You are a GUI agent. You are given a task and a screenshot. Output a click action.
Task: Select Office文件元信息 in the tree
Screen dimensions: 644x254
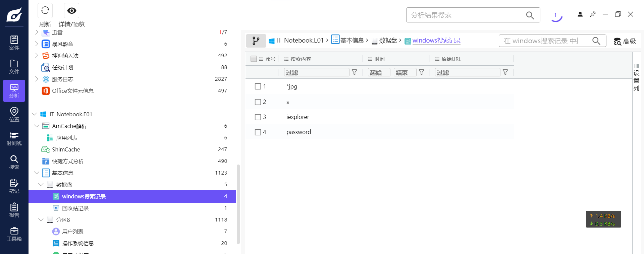73,91
